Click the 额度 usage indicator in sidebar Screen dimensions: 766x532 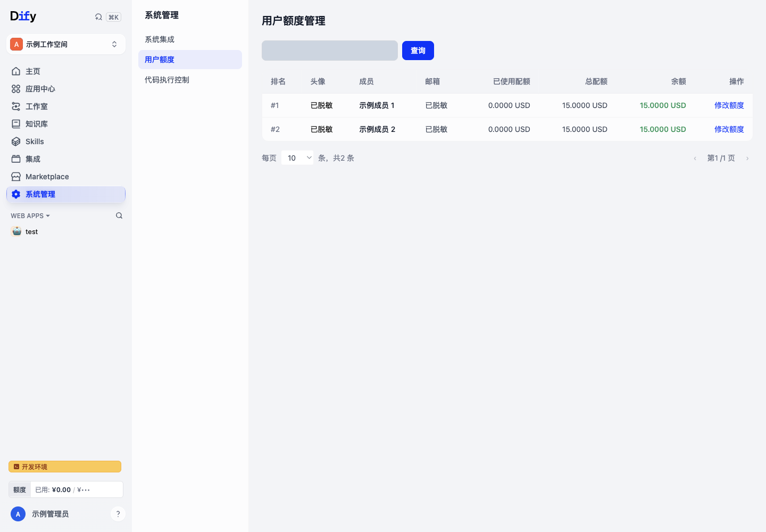click(66, 489)
